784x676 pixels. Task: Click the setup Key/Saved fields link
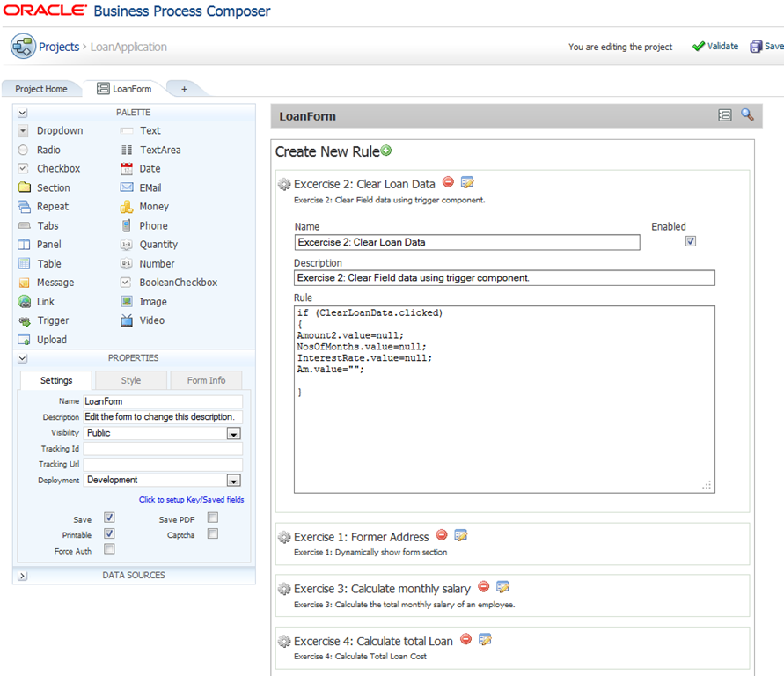191,500
